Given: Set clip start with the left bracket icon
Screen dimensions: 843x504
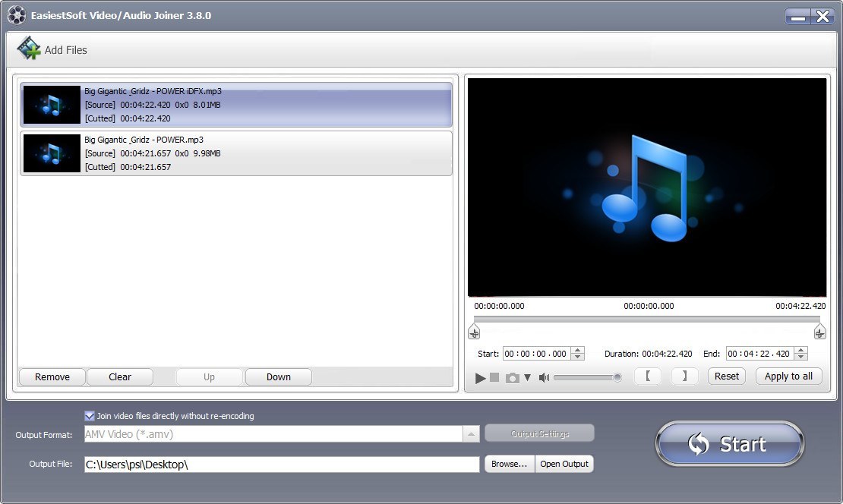Looking at the screenshot, I should point(648,376).
